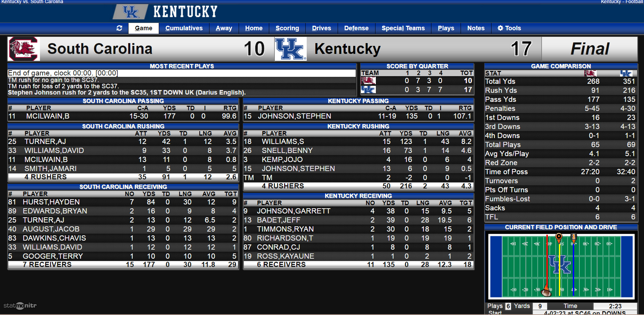Screen dimensions: 644x315
Task: Select WILLIAMS,S row in Kentucky Rushing
Action: pyautogui.click(x=358, y=142)
